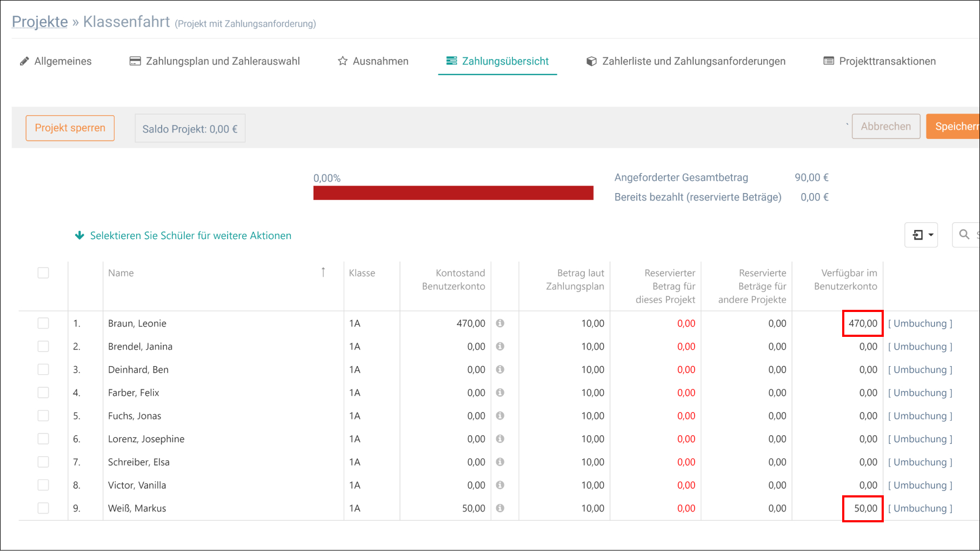This screenshot has height=551, width=980.
Task: Click Umbuchung link for Fuchs, Jonas
Action: (x=920, y=416)
